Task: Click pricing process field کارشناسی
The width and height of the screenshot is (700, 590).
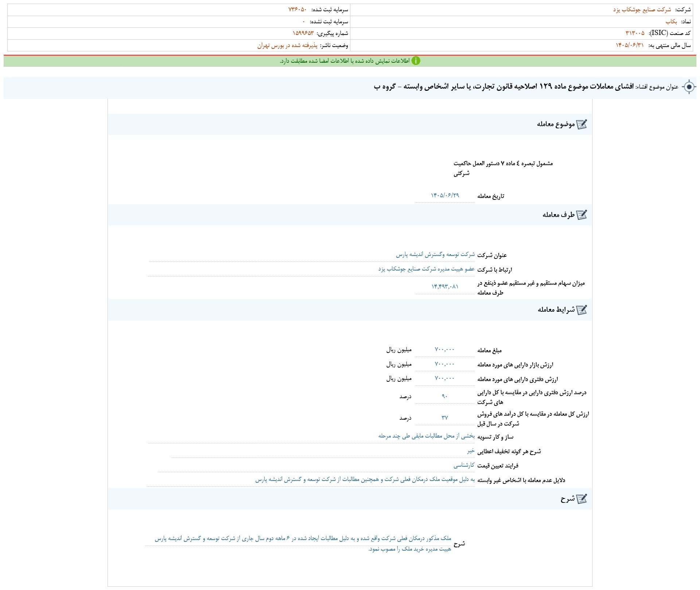Action: (x=316, y=465)
